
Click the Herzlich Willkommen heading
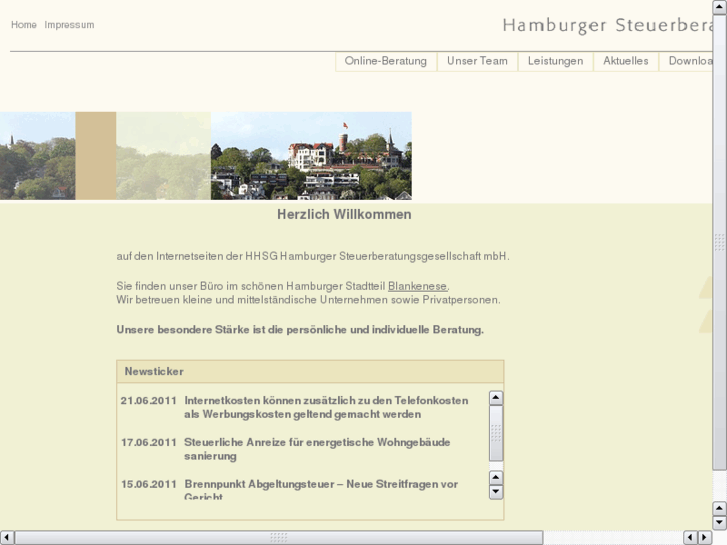344,215
